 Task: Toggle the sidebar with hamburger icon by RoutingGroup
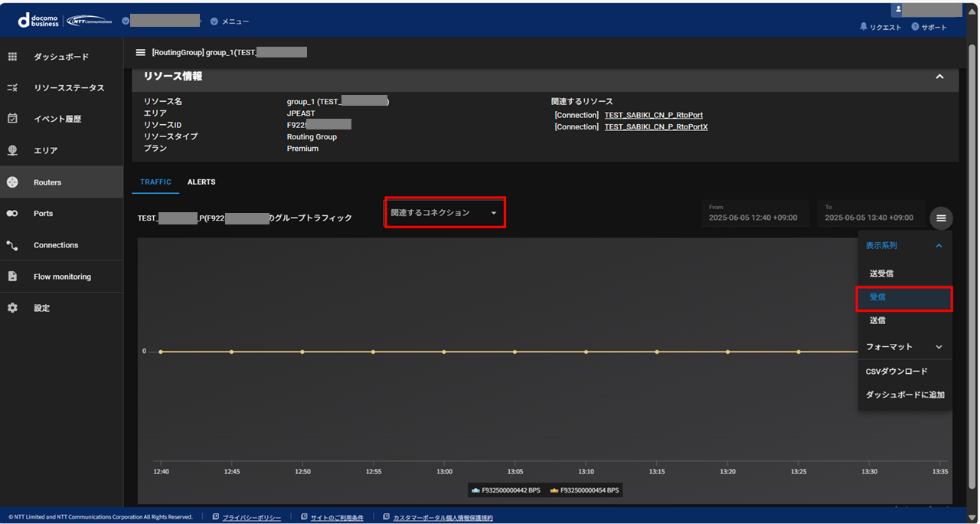coord(140,53)
